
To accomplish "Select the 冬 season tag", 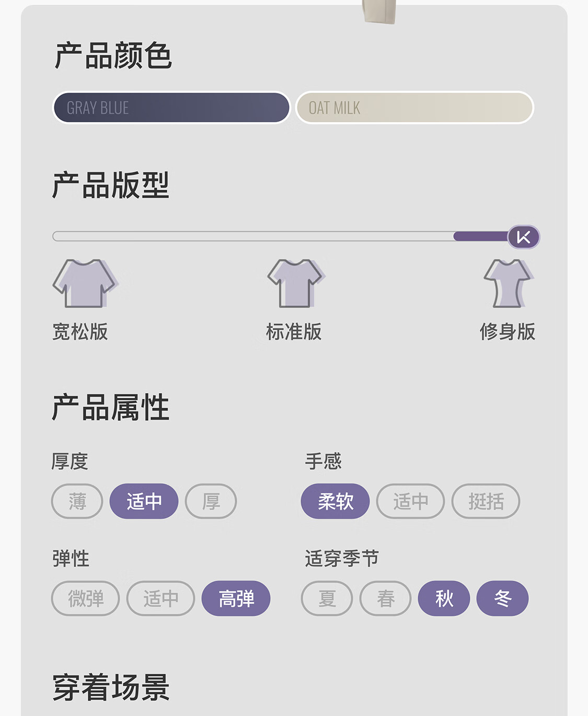I will tap(503, 598).
